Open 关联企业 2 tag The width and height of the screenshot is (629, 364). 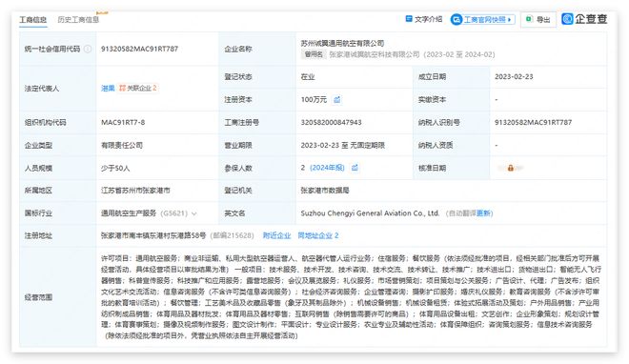point(138,88)
